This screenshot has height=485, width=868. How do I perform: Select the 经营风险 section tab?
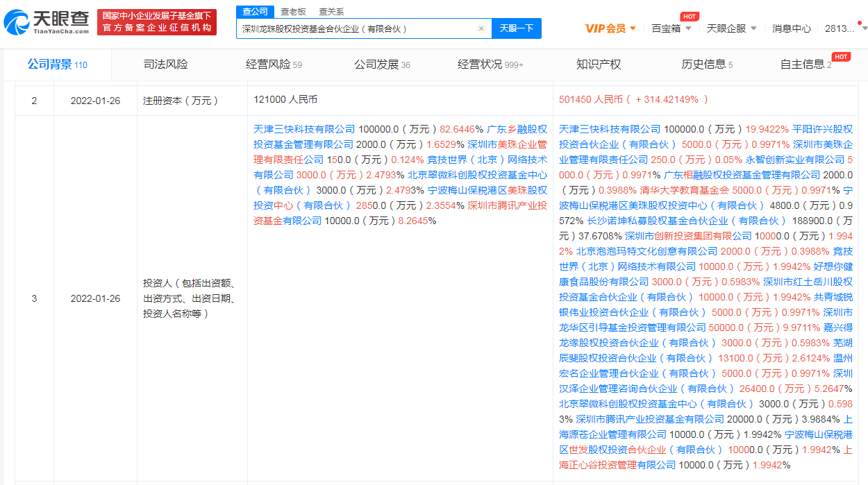coord(274,65)
